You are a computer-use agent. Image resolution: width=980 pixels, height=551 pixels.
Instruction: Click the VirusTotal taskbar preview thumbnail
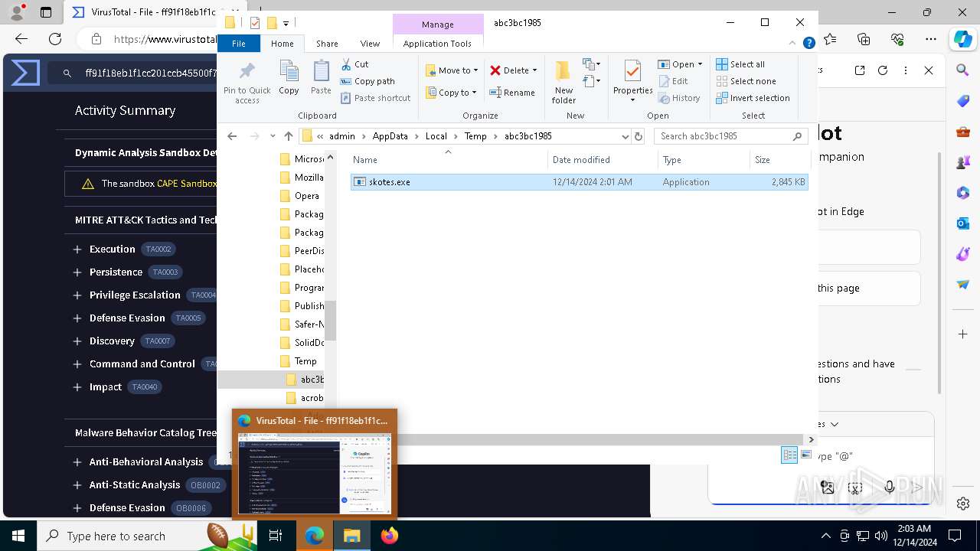pos(315,473)
